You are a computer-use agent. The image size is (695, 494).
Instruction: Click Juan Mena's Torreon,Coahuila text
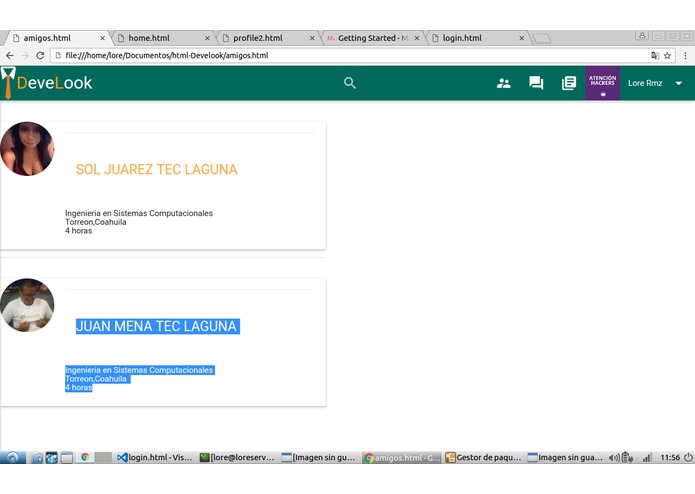point(97,379)
